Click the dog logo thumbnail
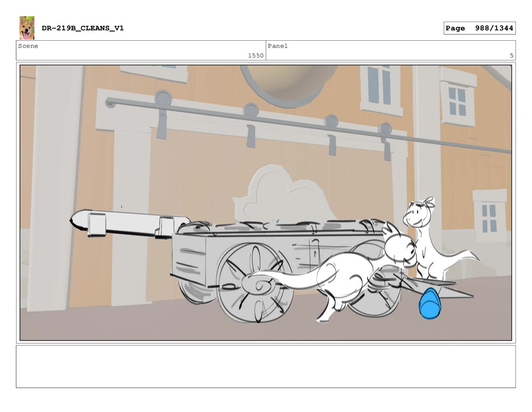The width and height of the screenshot is (532, 412). (27, 28)
